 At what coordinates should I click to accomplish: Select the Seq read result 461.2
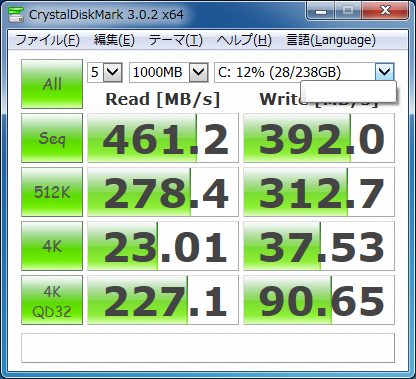(163, 138)
